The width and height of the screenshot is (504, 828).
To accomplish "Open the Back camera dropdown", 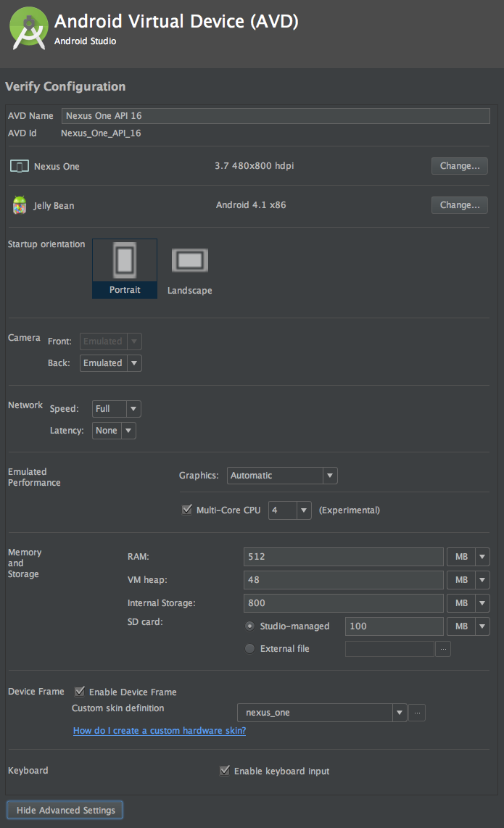I will [111, 363].
